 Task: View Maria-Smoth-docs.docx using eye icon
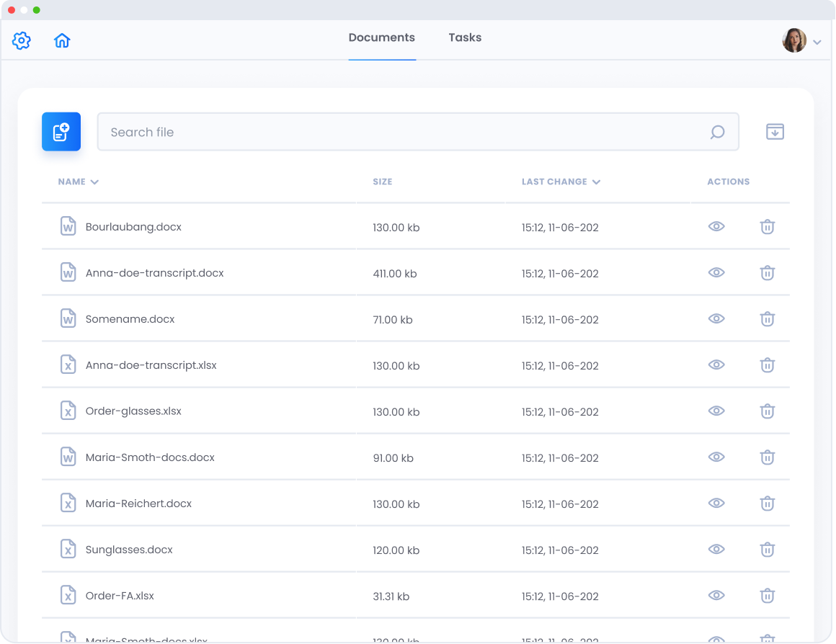716,457
